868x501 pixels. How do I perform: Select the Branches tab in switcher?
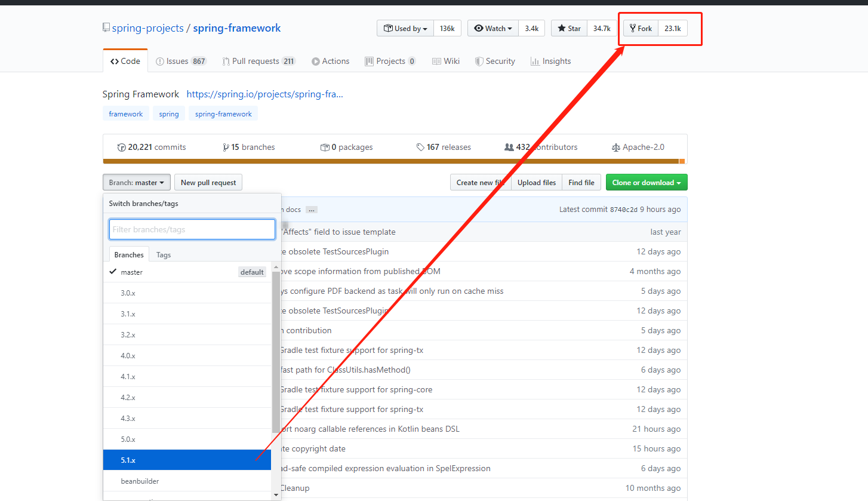pos(129,254)
